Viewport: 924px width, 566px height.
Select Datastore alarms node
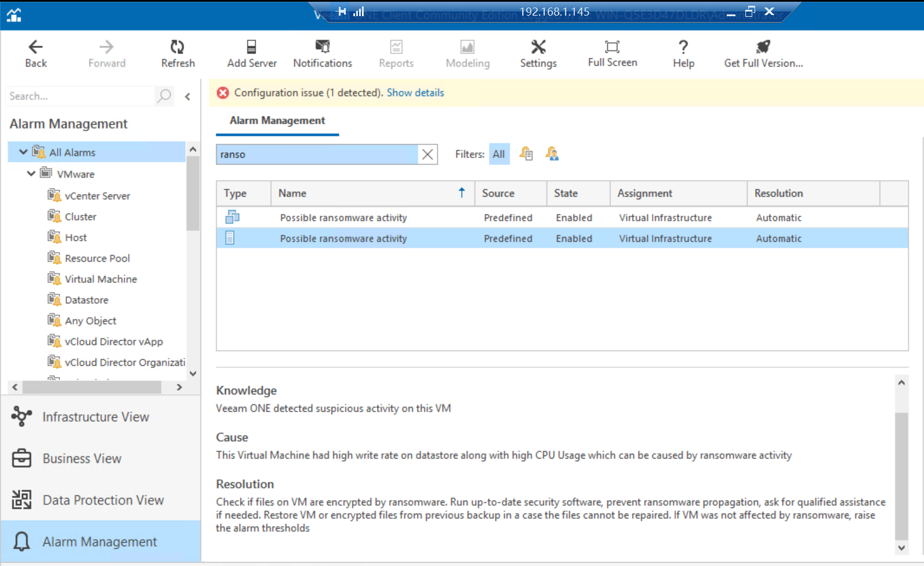(x=87, y=300)
